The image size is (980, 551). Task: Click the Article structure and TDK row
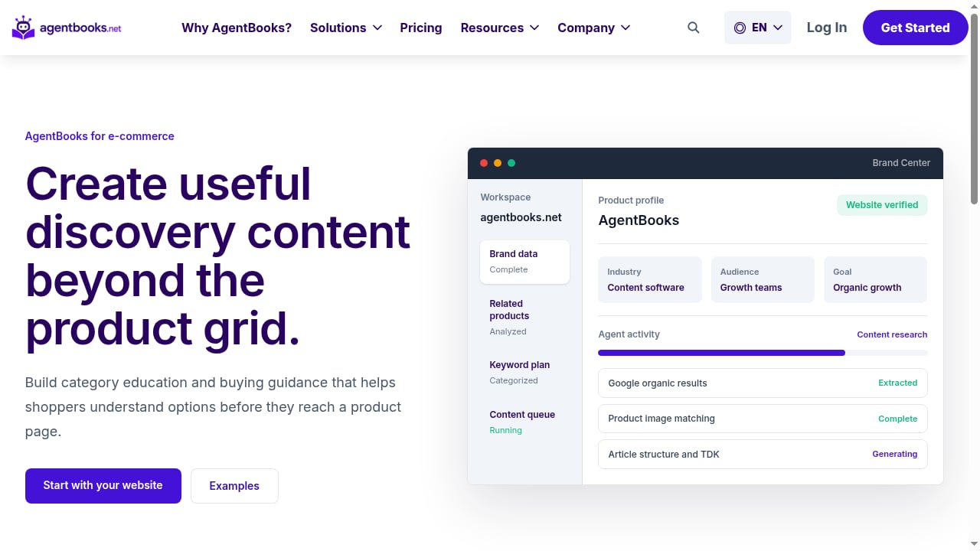click(x=763, y=454)
